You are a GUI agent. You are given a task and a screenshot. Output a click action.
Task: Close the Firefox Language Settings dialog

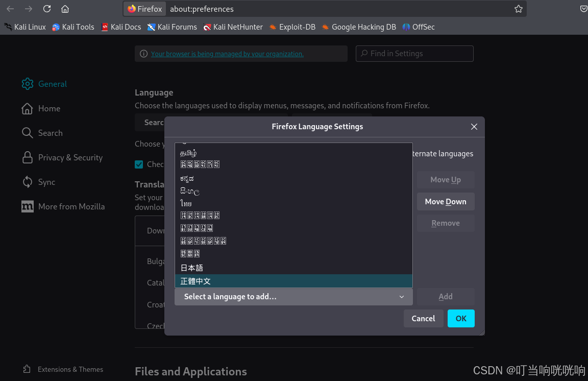(474, 127)
